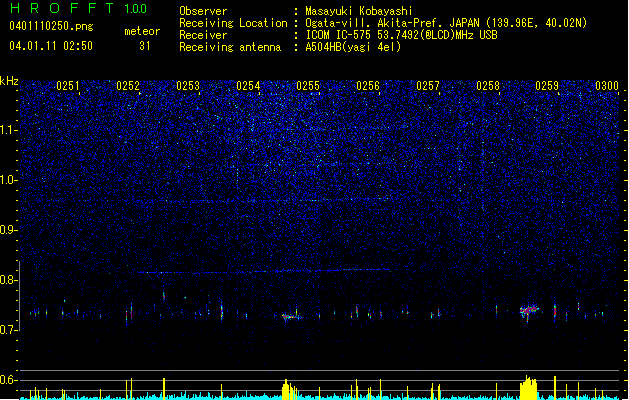Click the wide yellow intensity bar block before 0259
Viewport: 629px width, 400px height.
tap(528, 388)
